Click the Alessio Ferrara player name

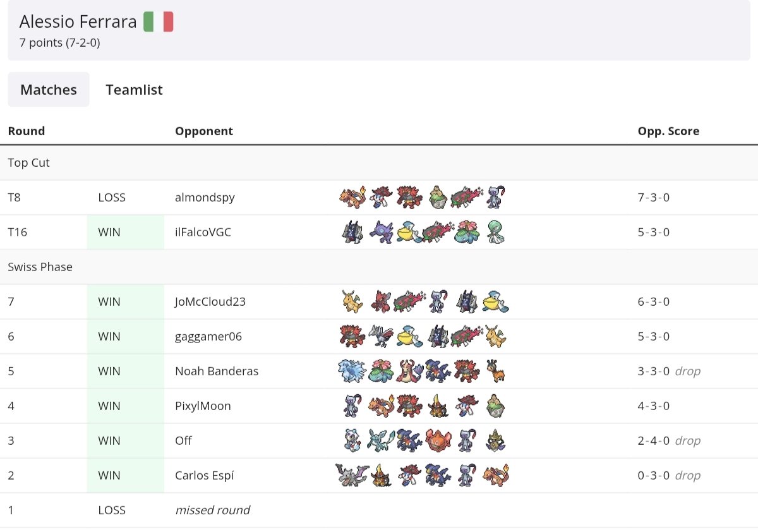78,22
